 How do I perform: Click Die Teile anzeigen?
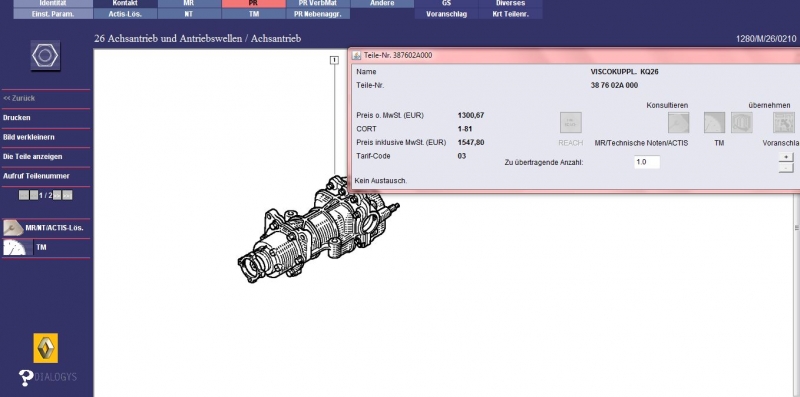click(x=32, y=156)
